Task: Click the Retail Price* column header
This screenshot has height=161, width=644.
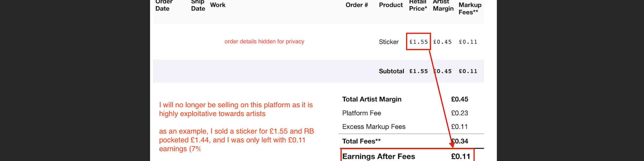Action: [418, 5]
